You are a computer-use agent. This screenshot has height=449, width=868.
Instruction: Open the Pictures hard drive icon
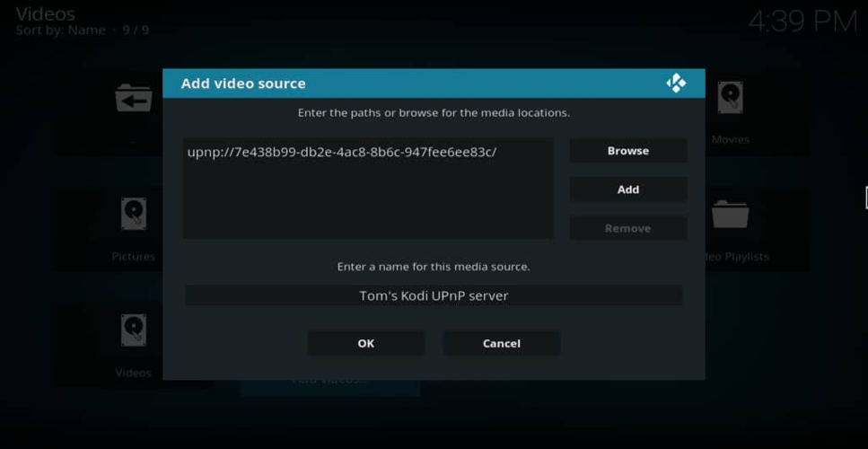133,215
